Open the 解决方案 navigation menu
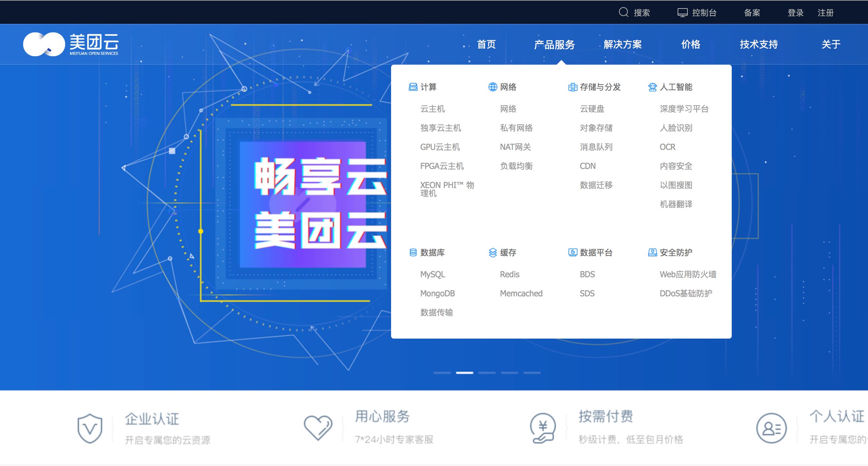Image resolution: width=868 pixels, height=466 pixels. (622, 44)
